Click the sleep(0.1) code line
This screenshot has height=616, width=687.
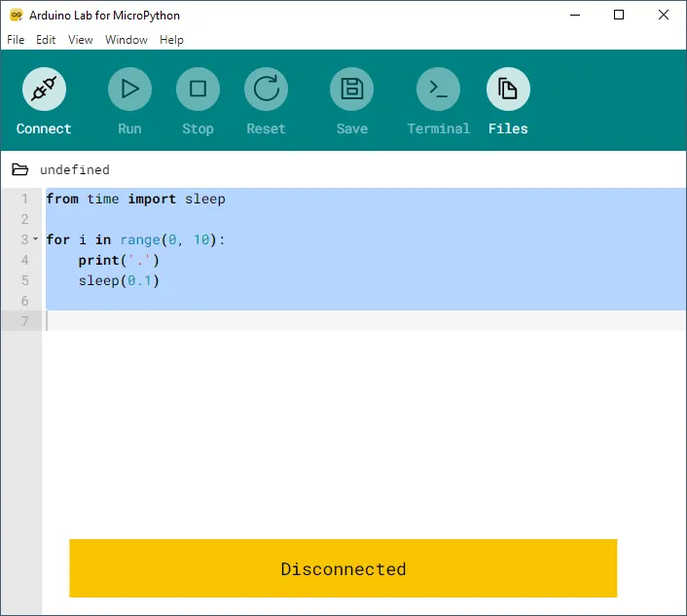[x=119, y=280]
